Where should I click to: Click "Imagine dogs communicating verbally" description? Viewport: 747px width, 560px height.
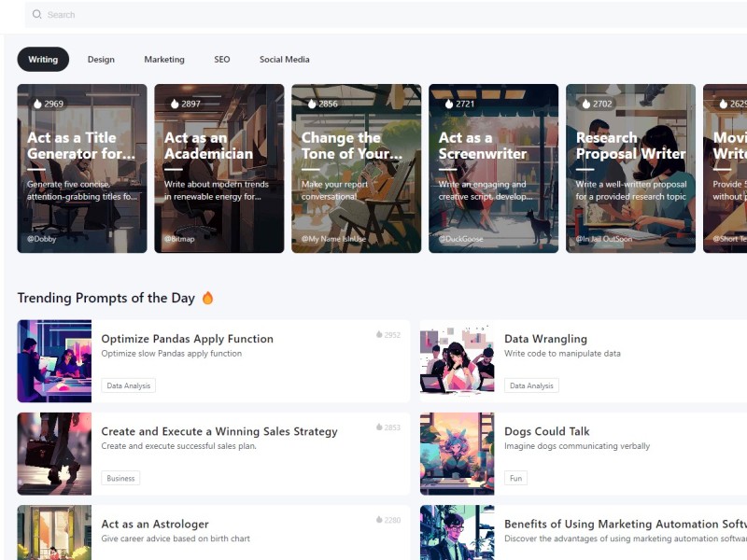pyautogui.click(x=577, y=446)
